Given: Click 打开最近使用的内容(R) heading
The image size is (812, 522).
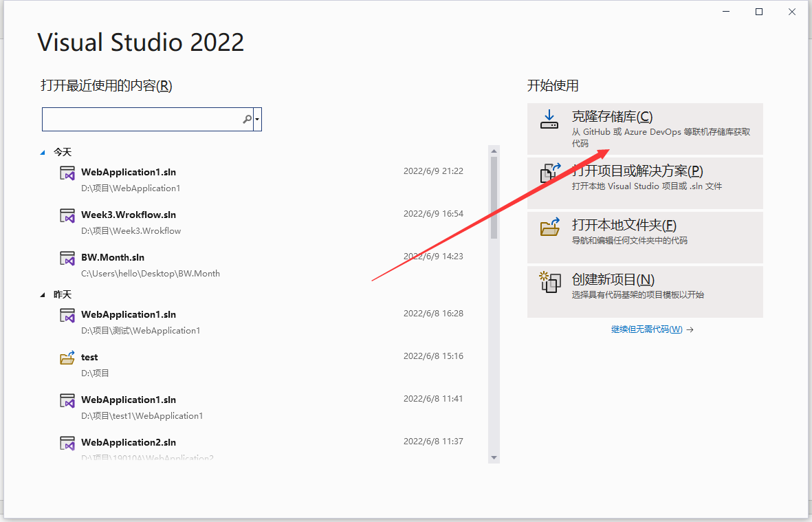Looking at the screenshot, I should coord(106,85).
